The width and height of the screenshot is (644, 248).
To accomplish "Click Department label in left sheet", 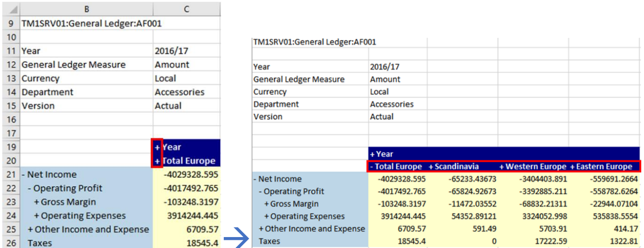I will click(x=48, y=92).
